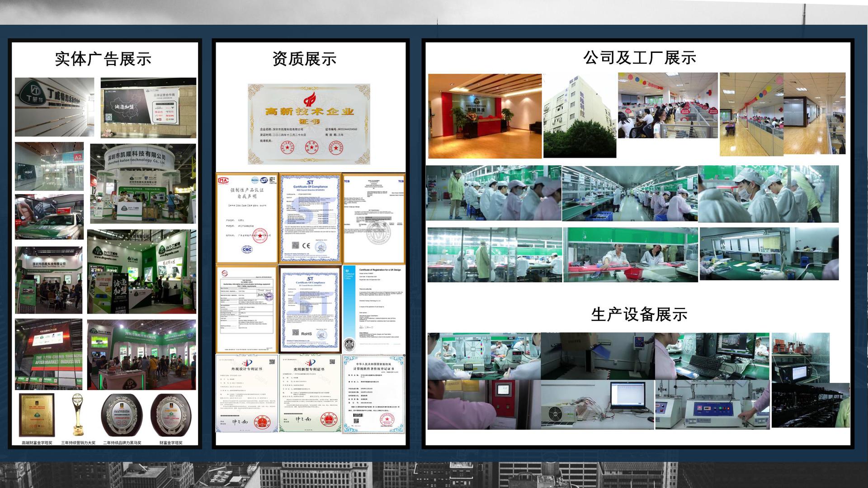
Task: Click the 诚邀加盟 billboard advertisement photo
Action: pyautogui.click(x=148, y=108)
